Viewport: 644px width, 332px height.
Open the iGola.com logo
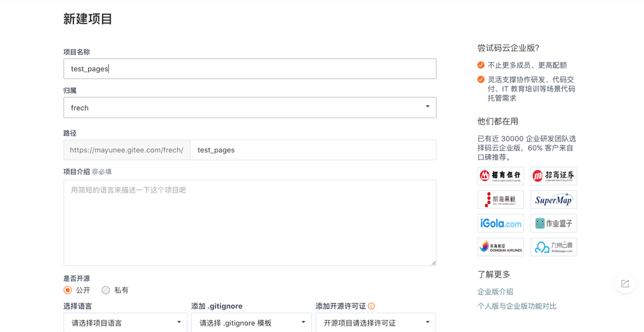[500, 223]
